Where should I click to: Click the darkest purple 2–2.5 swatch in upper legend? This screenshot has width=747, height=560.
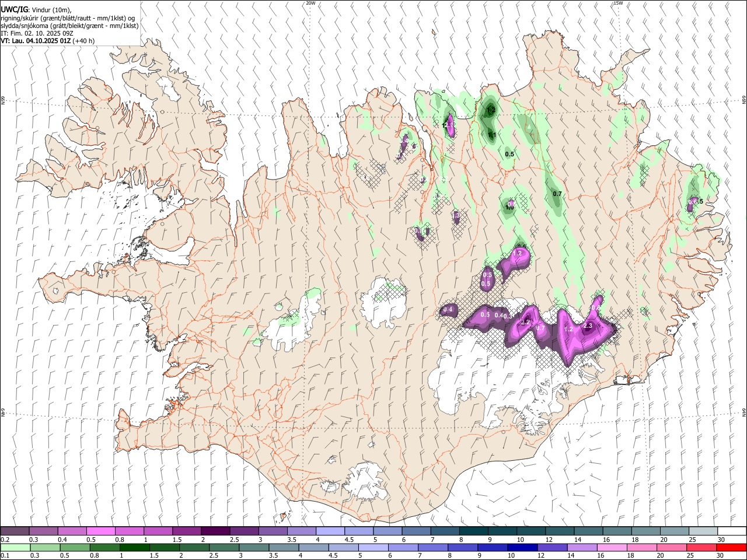tap(215, 531)
